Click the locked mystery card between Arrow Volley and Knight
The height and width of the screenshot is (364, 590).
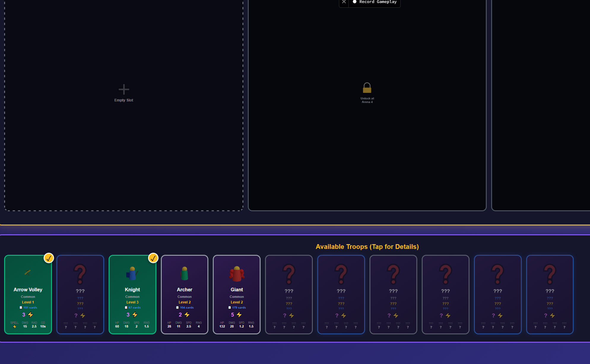pos(80,294)
